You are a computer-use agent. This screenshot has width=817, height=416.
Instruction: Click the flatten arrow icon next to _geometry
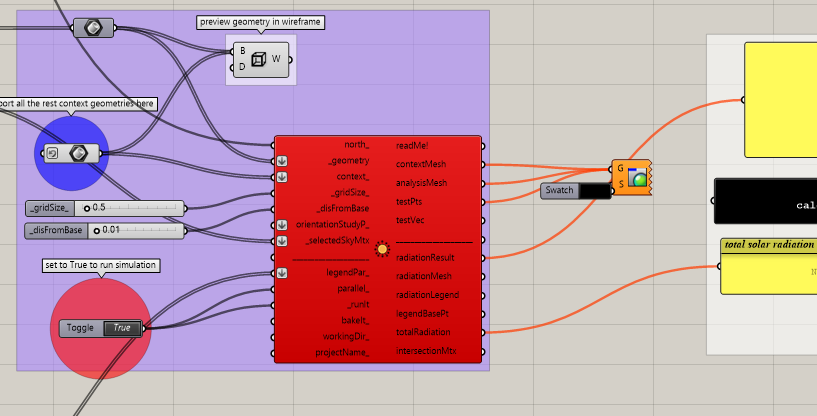[282, 161]
